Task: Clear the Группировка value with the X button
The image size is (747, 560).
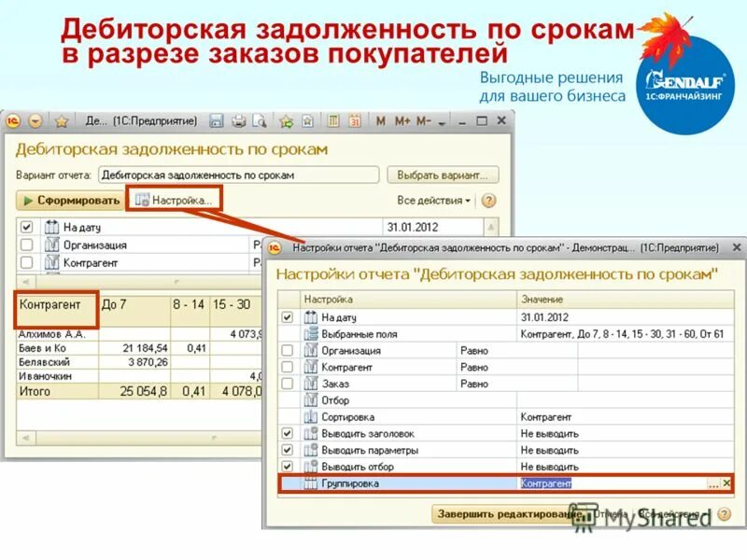Action: 726,483
